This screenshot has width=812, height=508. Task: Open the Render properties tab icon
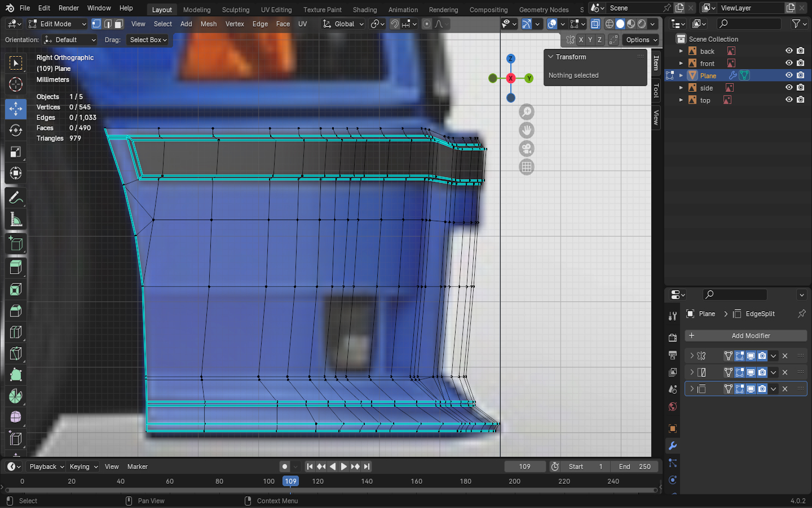pyautogui.click(x=673, y=338)
